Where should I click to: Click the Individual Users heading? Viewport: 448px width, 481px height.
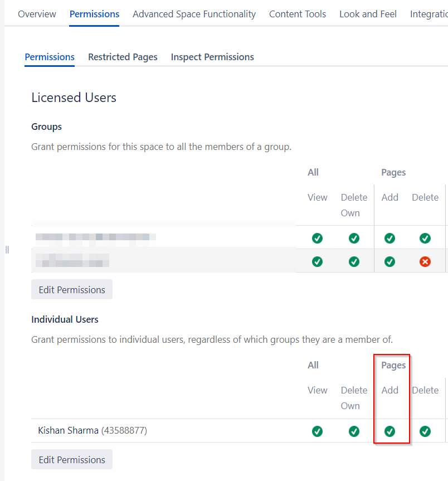[x=65, y=319]
